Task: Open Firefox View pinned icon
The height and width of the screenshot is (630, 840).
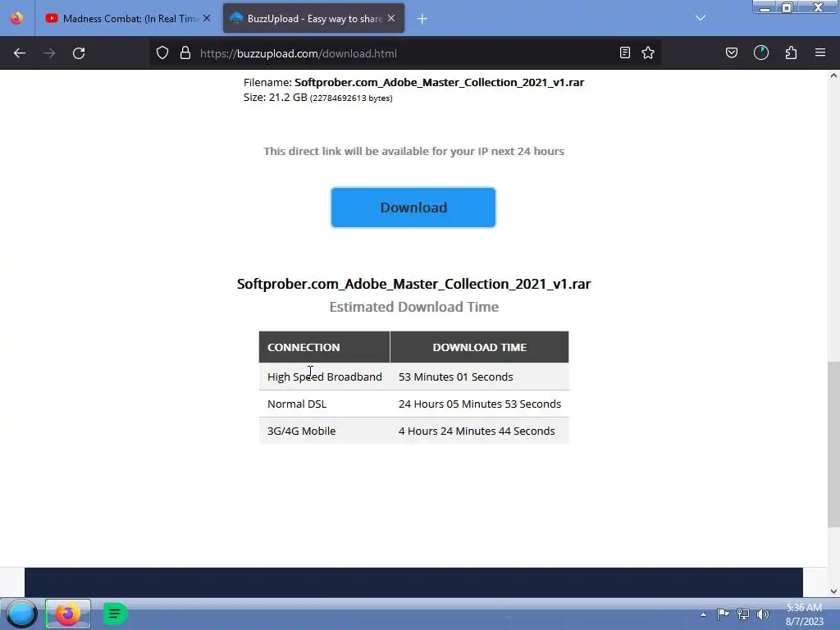Action: (x=16, y=18)
